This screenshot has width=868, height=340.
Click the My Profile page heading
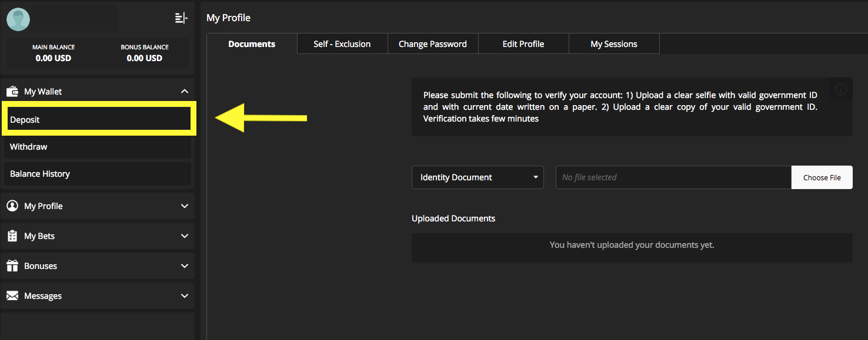click(x=228, y=18)
